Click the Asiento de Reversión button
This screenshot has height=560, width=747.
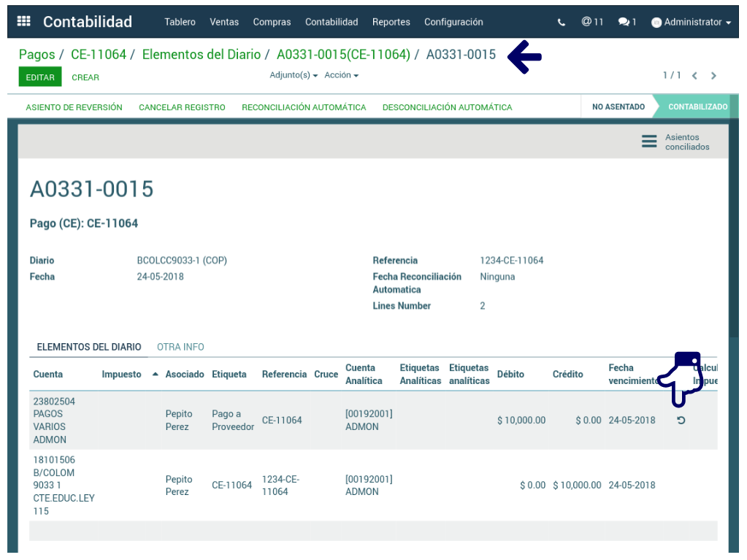pos(74,107)
